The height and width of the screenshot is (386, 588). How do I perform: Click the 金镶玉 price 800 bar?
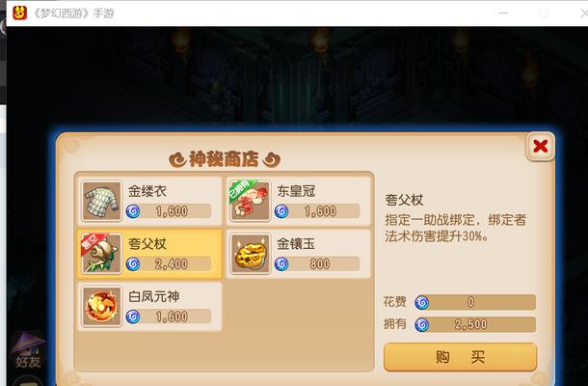click(318, 264)
